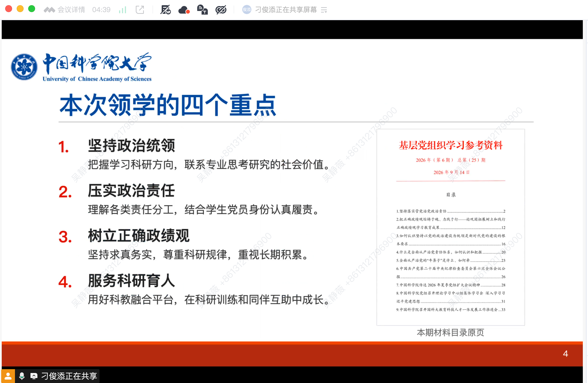Click the orange participant icon at bottom-left
Screen dimensions: 588x383
(8, 376)
